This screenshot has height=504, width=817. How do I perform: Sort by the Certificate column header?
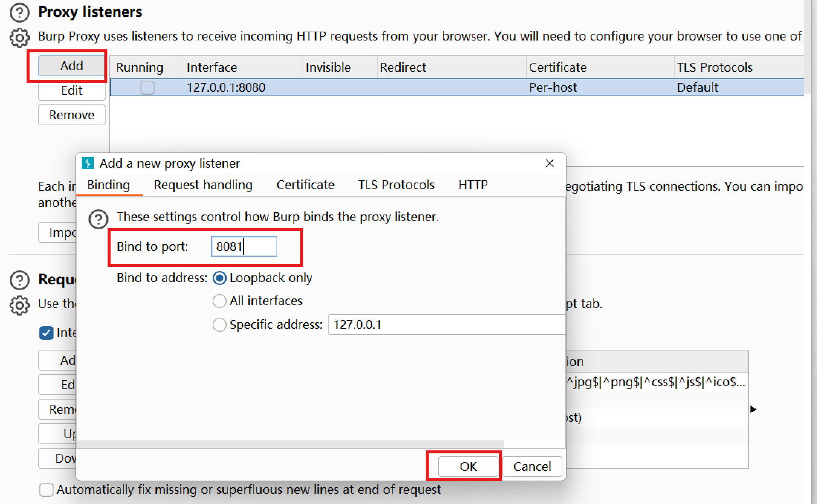(600, 67)
